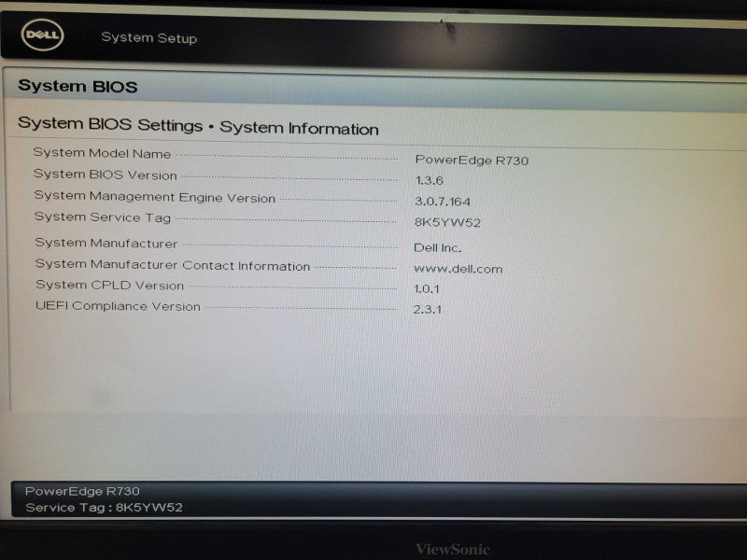Select System Manufacturer Contact Information label
Image resolution: width=747 pixels, height=560 pixels.
coord(173,265)
